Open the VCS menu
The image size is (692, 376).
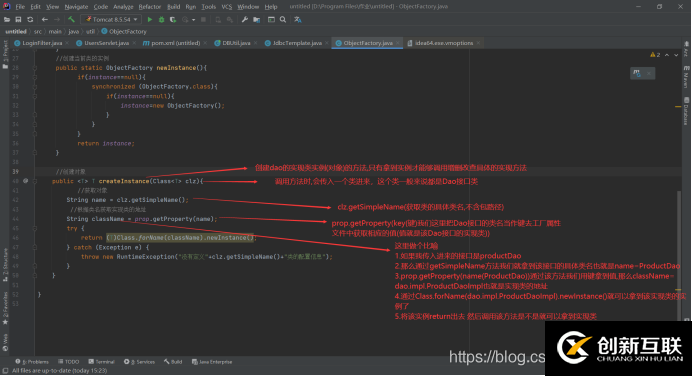pyautogui.click(x=226, y=7)
